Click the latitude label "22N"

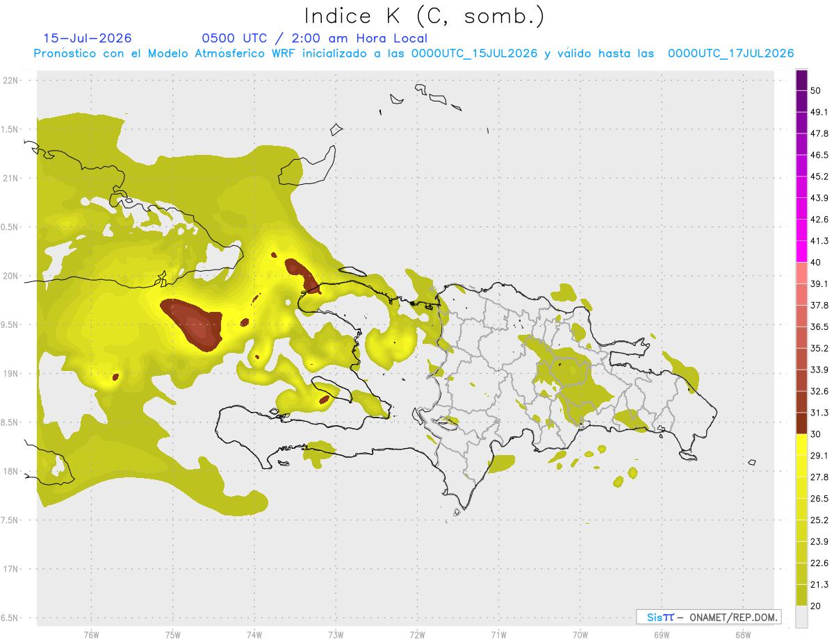click(x=12, y=81)
